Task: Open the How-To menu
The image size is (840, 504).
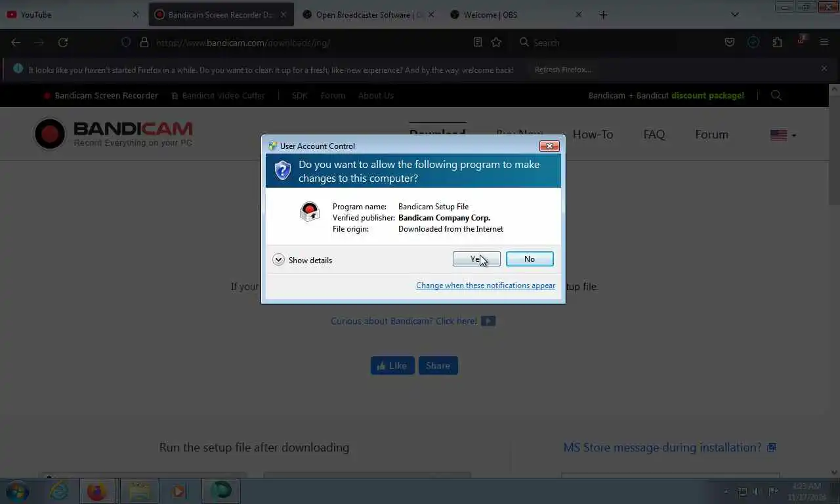Action: (593, 135)
